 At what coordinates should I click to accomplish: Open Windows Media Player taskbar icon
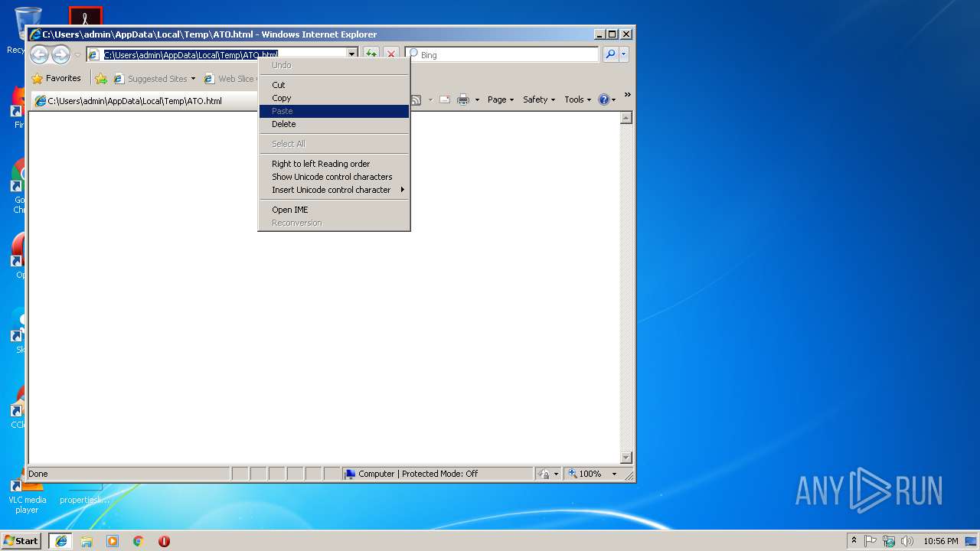click(x=113, y=541)
